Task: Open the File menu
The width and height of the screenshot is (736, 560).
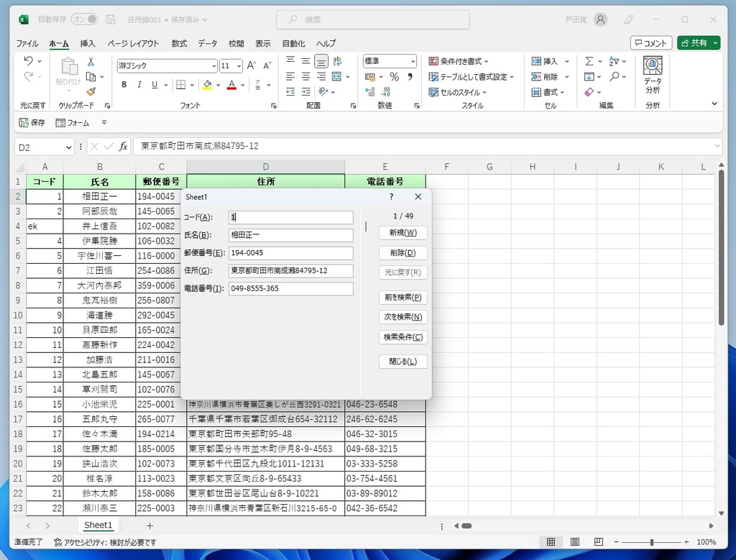Action: (27, 43)
